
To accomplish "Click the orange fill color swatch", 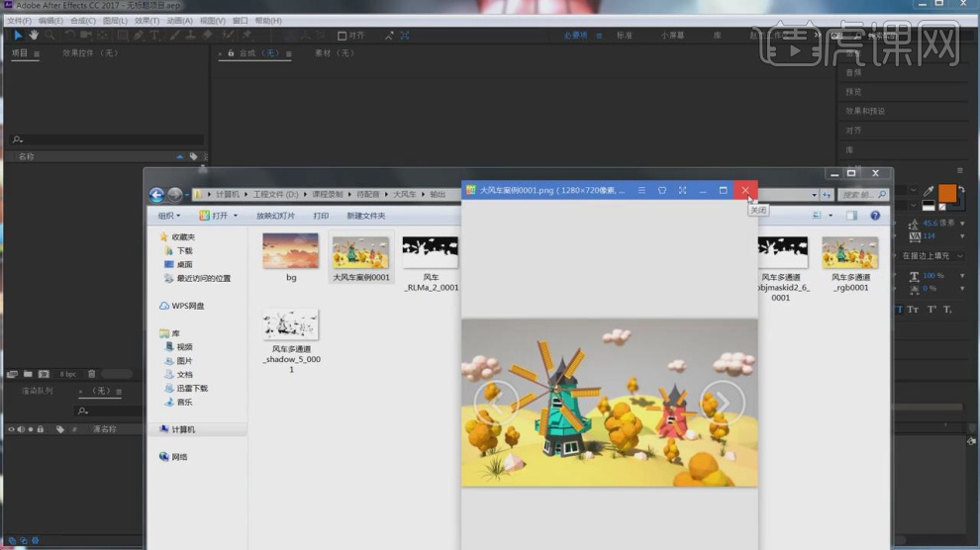I will pos(947,193).
